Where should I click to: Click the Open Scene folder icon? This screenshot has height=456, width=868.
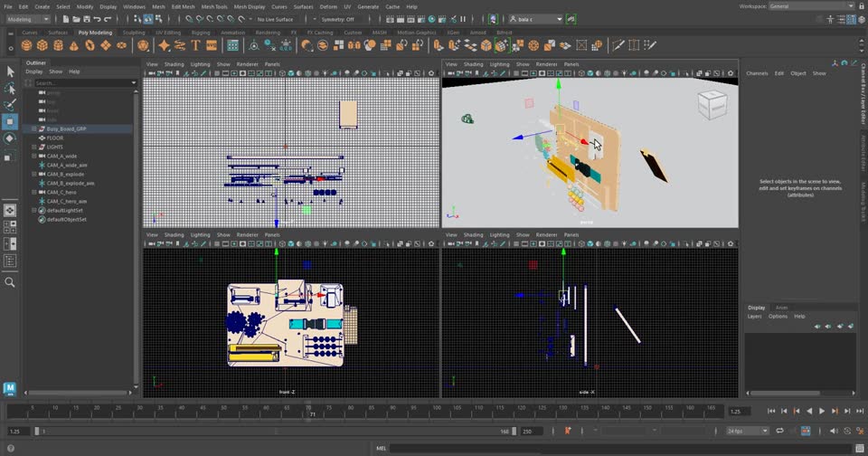coord(76,19)
